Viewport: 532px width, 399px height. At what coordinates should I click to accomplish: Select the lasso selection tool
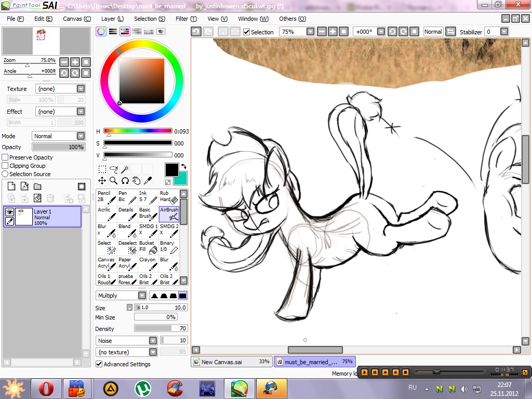pyautogui.click(x=113, y=169)
